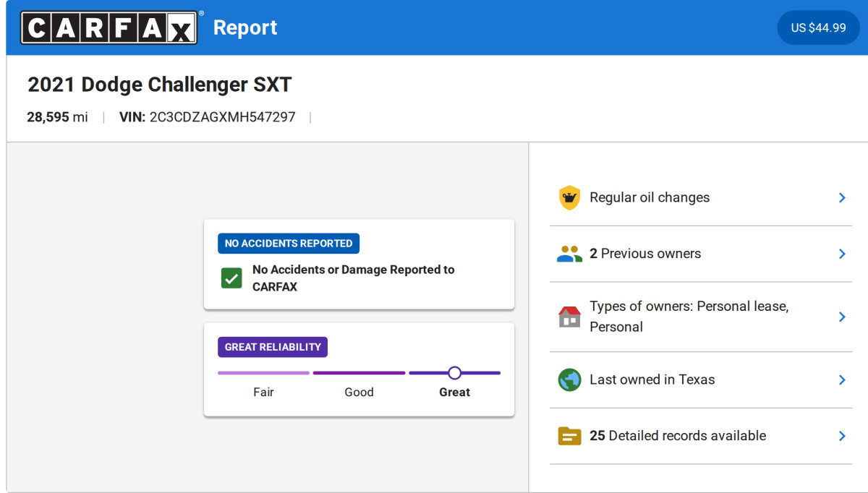
Task: Click the CARFAX logo
Action: 109,27
